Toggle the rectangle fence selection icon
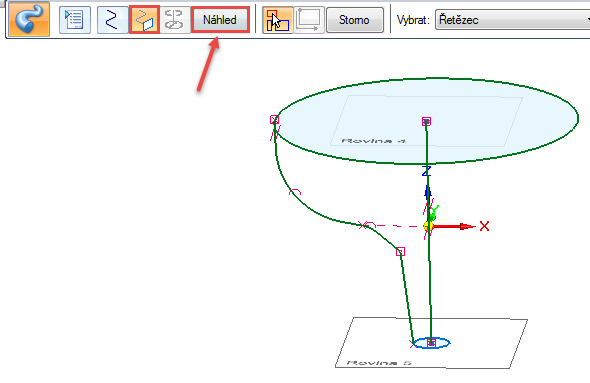Viewport: 590px width, 383px height. click(x=309, y=20)
